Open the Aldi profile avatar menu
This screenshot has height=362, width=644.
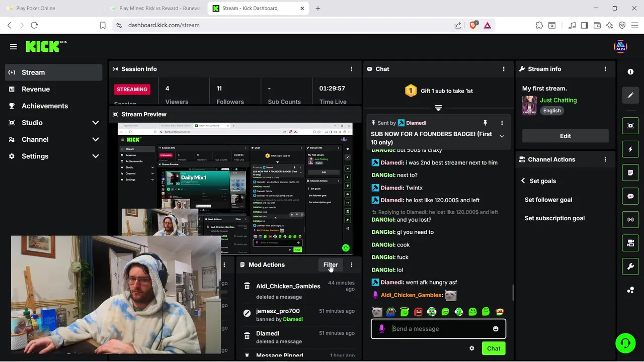(620, 47)
